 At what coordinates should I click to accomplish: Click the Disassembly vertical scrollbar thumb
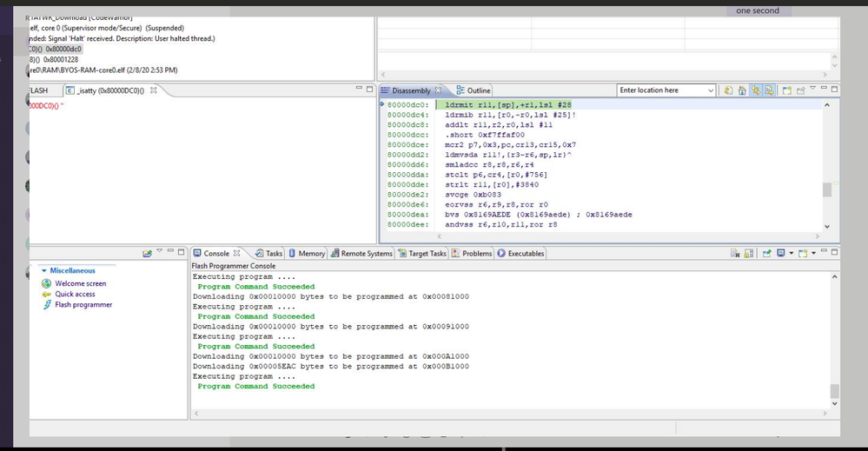point(827,189)
